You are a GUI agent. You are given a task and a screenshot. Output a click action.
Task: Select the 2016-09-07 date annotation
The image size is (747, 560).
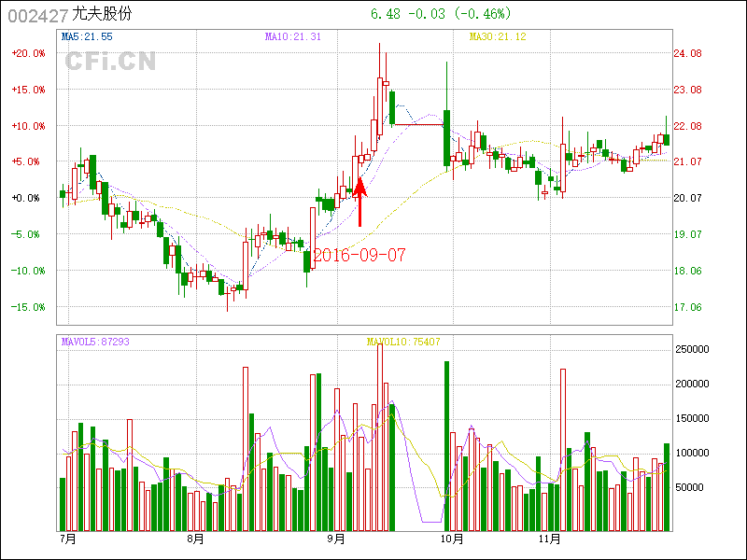tap(359, 255)
